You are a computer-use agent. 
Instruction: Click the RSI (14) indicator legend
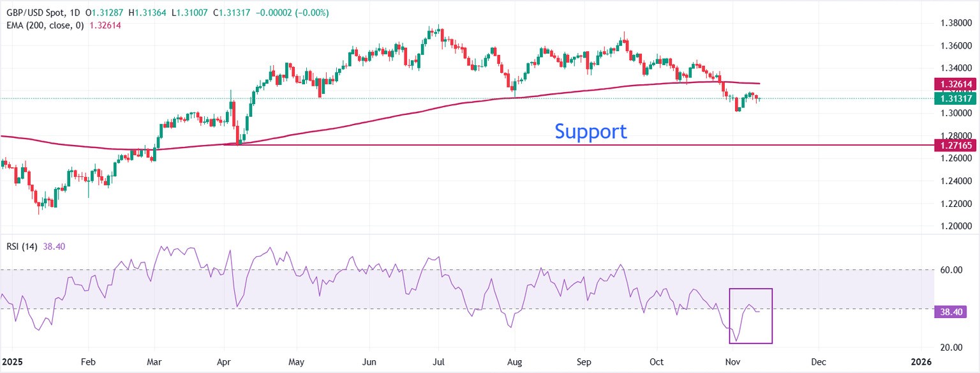(x=21, y=245)
